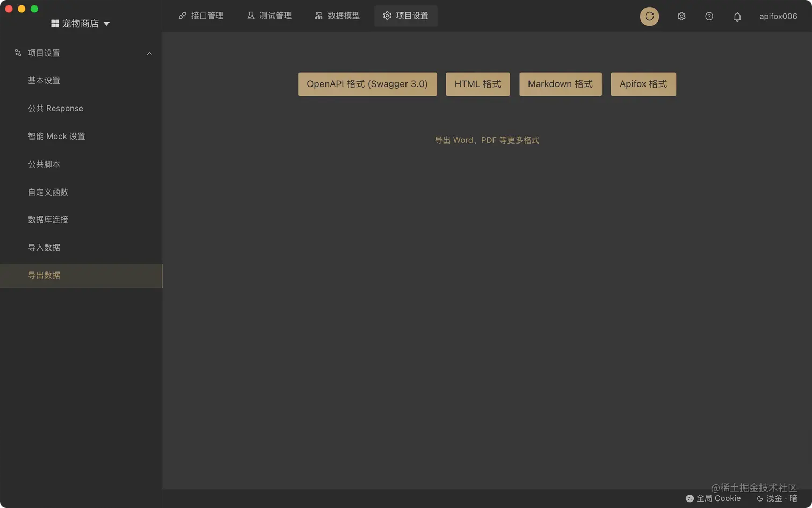Screen dimensions: 812x508
Task: Open 公共脚本 in sidebar
Action: (81, 164)
